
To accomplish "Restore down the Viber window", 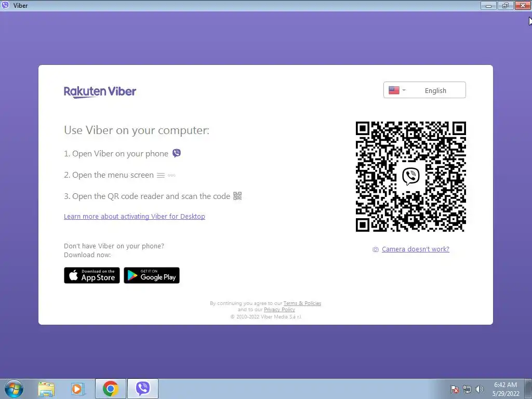I will click(x=506, y=5).
